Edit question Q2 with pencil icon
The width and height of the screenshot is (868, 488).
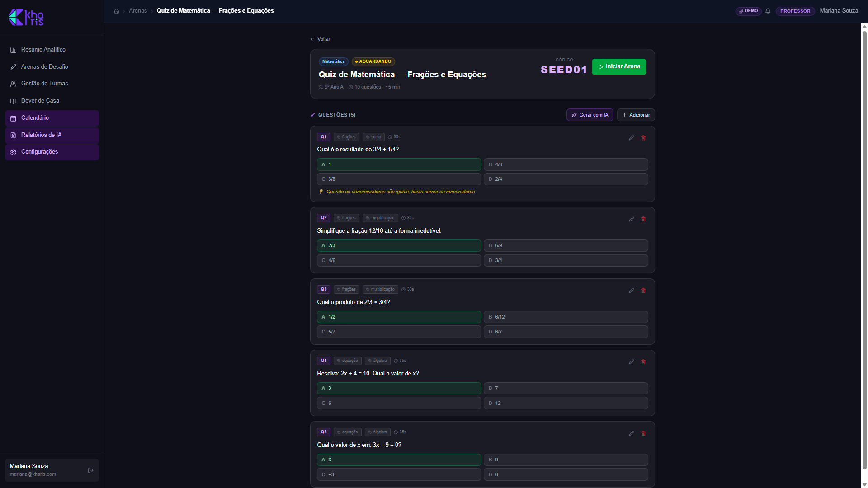[x=632, y=219]
